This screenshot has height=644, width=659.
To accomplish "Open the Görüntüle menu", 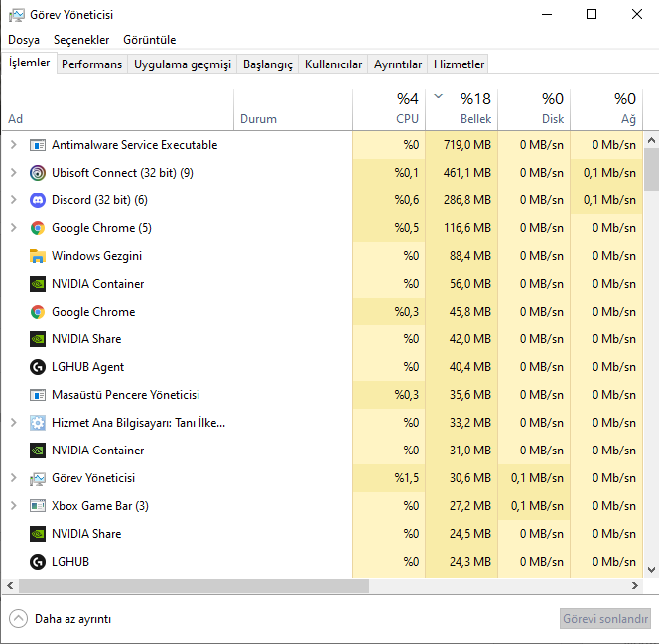I will (149, 40).
